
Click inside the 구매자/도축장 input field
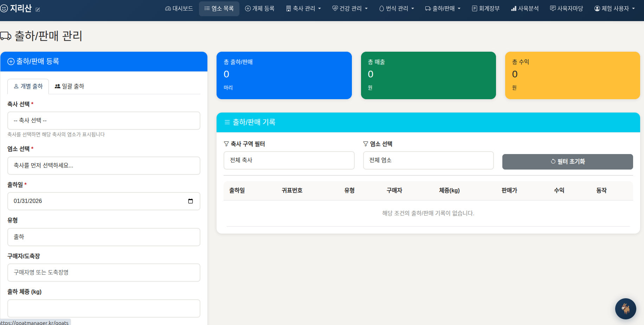pos(104,273)
